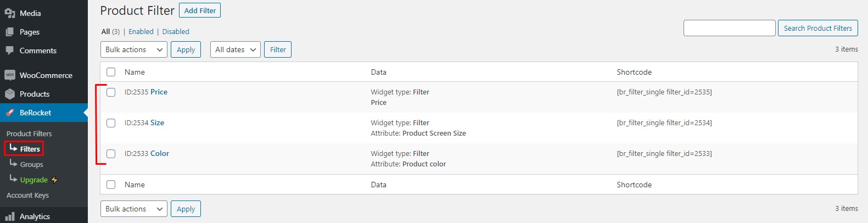
Task: Focus the product filters search field
Action: (x=729, y=28)
